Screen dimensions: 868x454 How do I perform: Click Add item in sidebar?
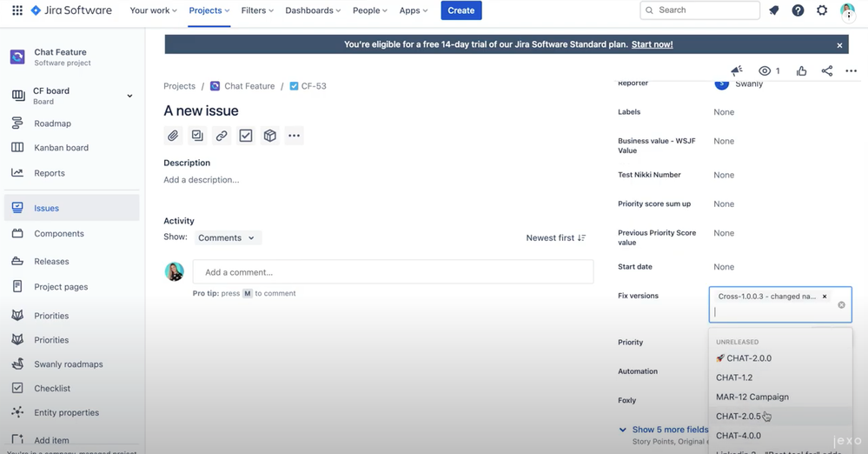72,440
